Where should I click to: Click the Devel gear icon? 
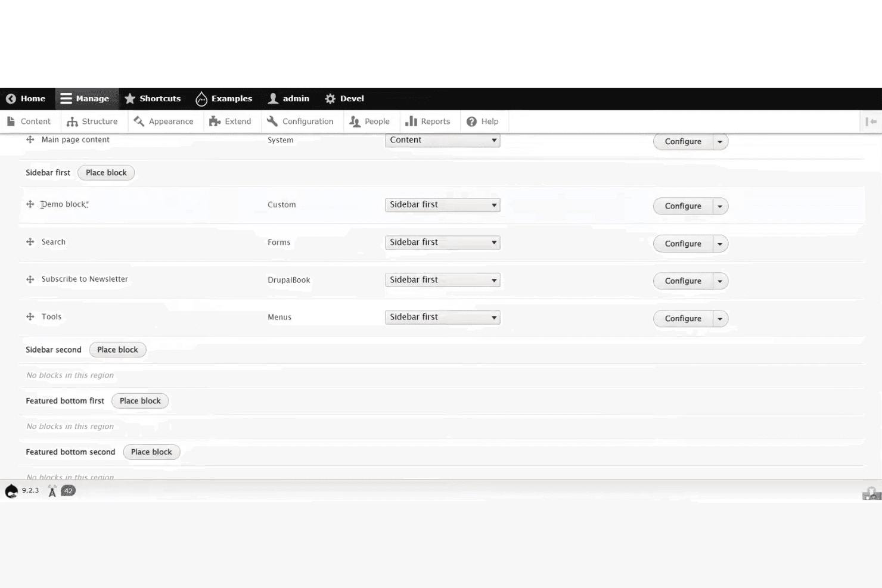(330, 99)
